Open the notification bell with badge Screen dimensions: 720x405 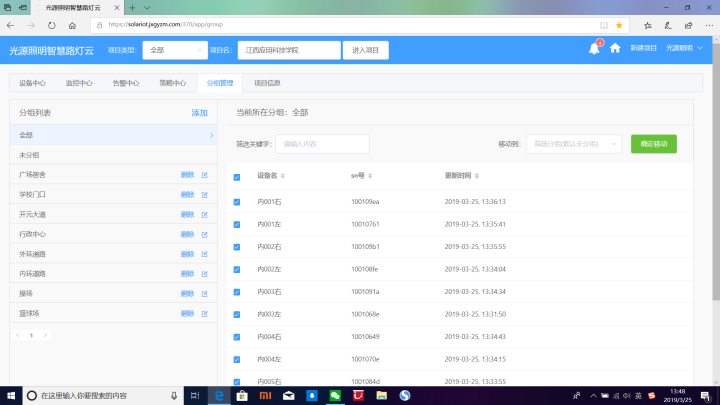pyautogui.click(x=594, y=48)
